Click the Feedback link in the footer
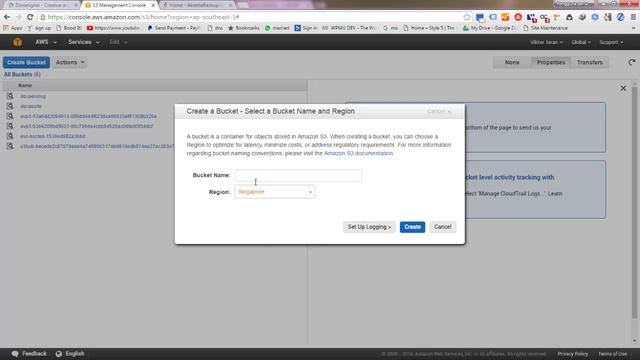Viewport: 640px width, 360px height. (34, 354)
